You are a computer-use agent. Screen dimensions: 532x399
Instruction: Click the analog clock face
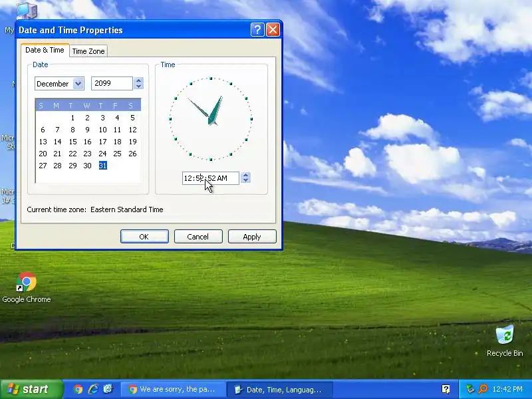pyautogui.click(x=211, y=119)
